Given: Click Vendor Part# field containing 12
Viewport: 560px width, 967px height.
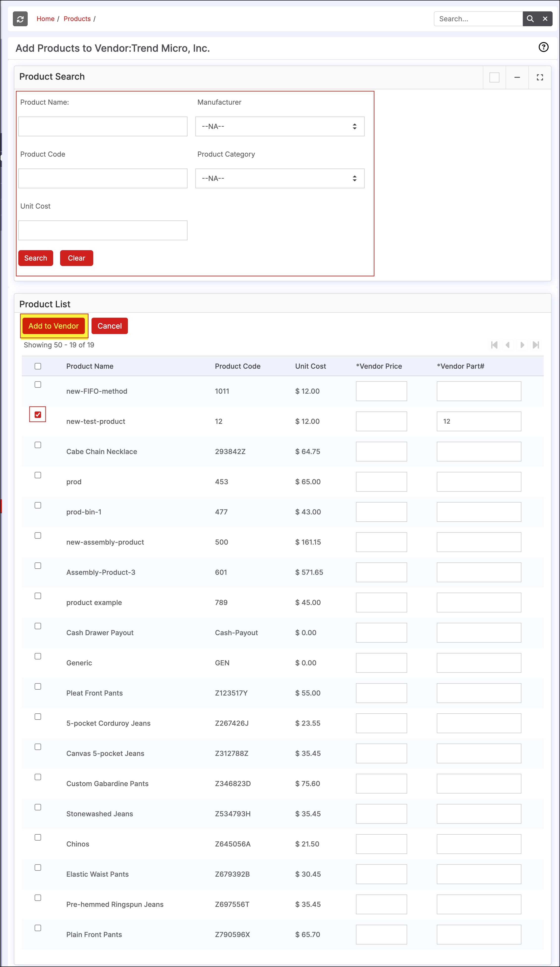Looking at the screenshot, I should coord(479,421).
